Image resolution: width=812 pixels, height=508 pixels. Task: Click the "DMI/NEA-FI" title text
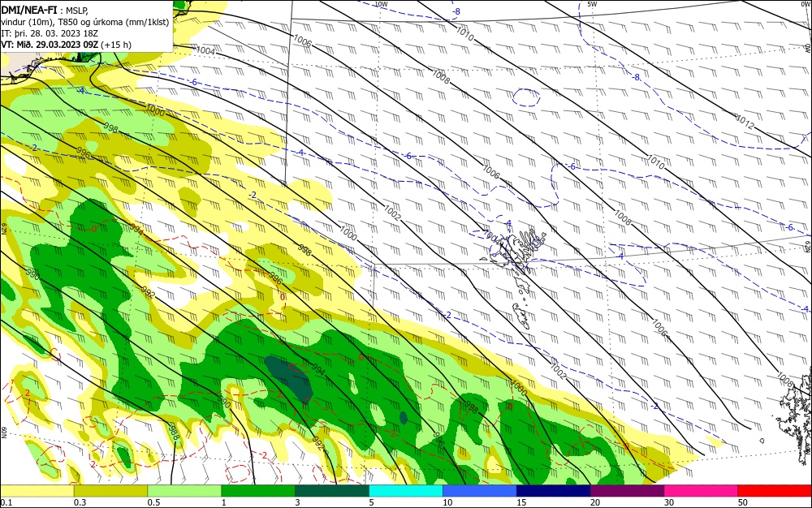coord(29,9)
